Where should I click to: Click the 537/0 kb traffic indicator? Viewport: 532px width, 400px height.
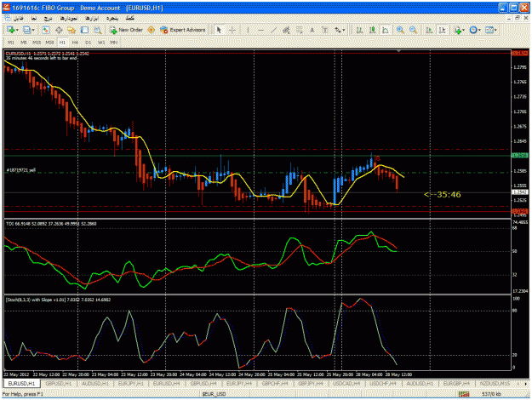pyautogui.click(x=491, y=394)
